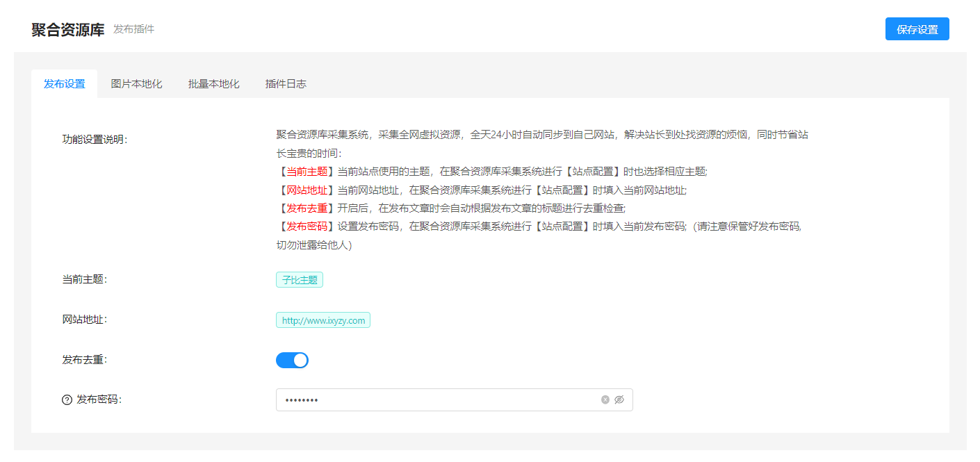The height and width of the screenshot is (462, 980).
Task: Toggle the 发布去重 switch off
Action: coord(292,360)
